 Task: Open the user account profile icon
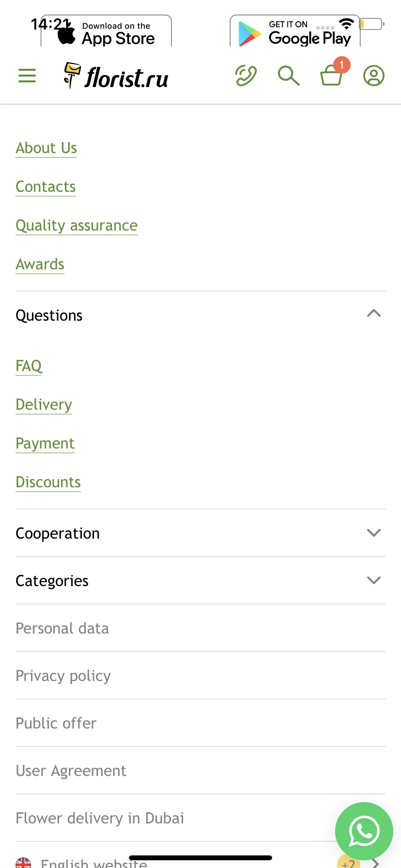click(x=374, y=76)
